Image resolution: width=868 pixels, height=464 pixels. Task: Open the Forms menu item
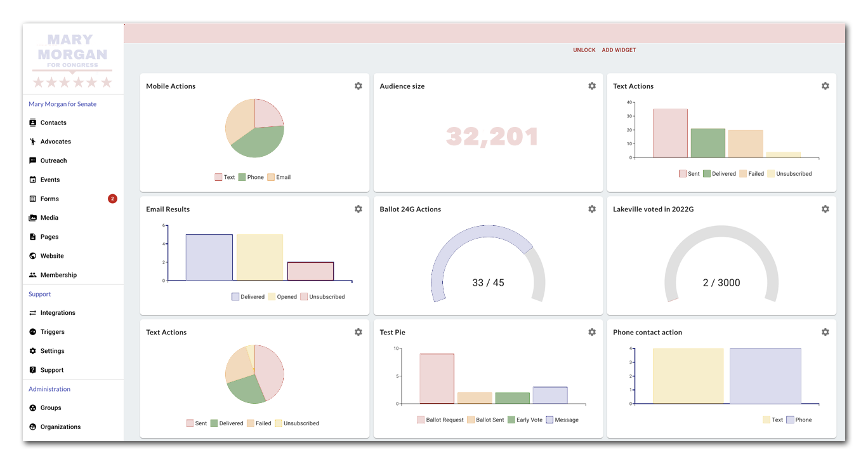click(x=49, y=199)
